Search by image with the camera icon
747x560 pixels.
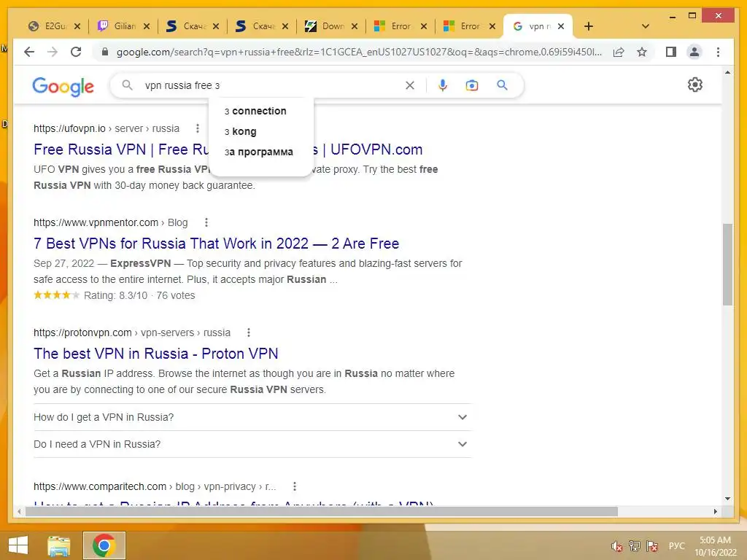point(472,85)
